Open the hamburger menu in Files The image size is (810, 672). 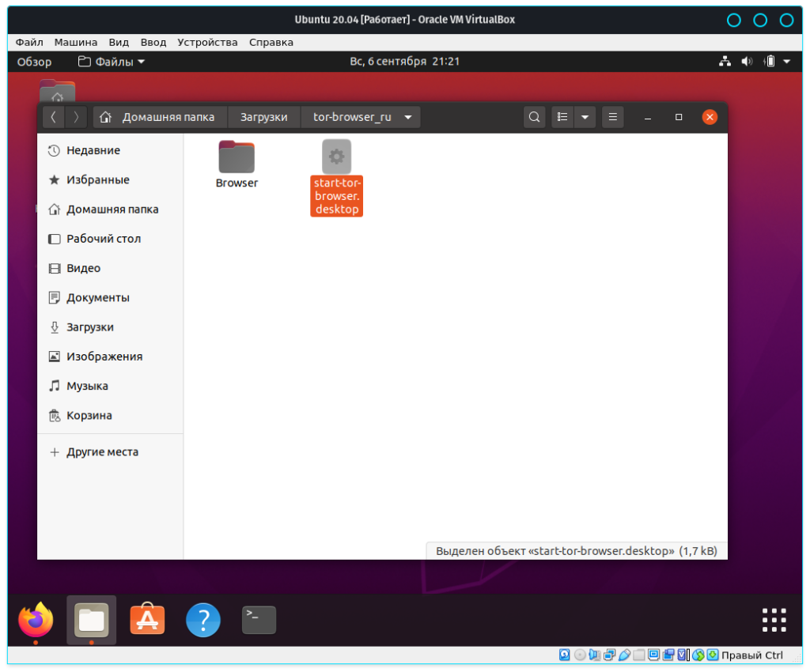tap(613, 117)
